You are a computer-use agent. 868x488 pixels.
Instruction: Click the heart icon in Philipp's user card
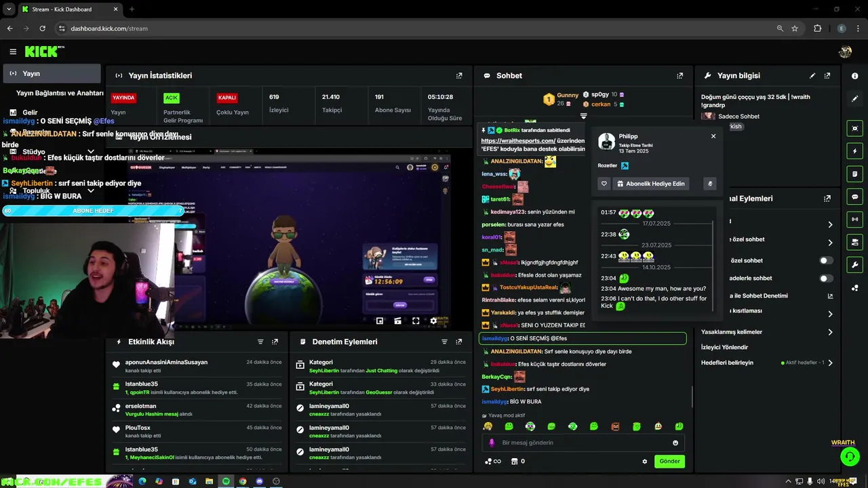click(x=604, y=184)
